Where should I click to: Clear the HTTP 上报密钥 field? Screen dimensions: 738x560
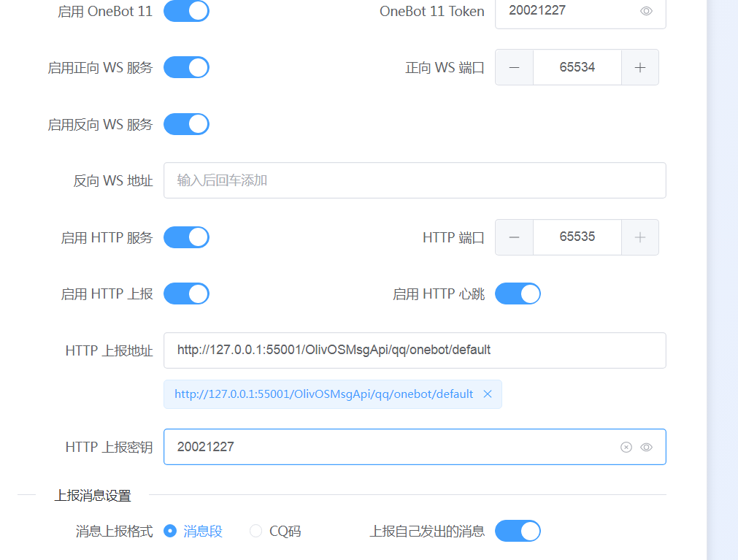pyautogui.click(x=626, y=448)
